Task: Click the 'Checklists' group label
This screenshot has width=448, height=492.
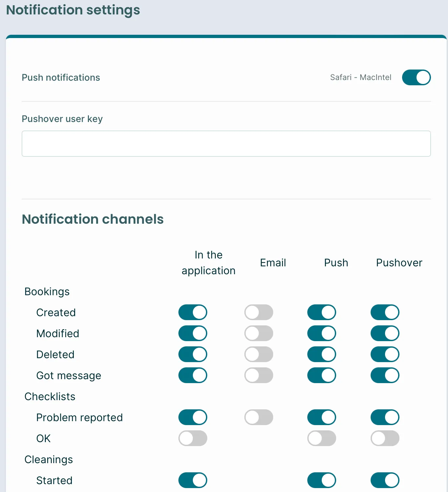Action: point(50,397)
